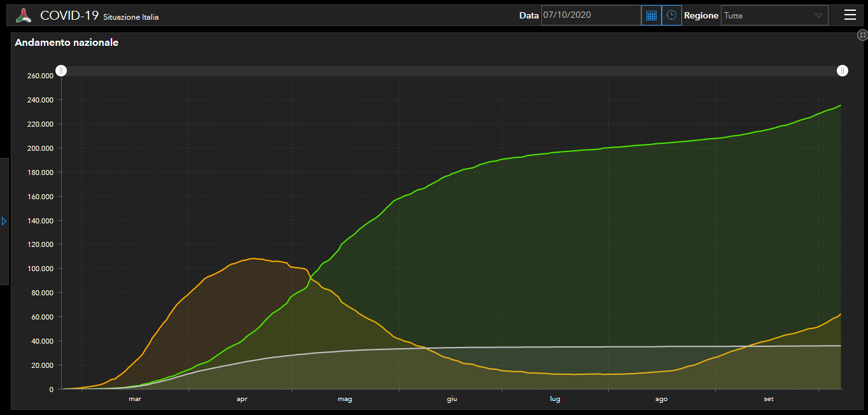Collapse the chart with the shrink icon
The image size is (868, 415).
click(862, 36)
